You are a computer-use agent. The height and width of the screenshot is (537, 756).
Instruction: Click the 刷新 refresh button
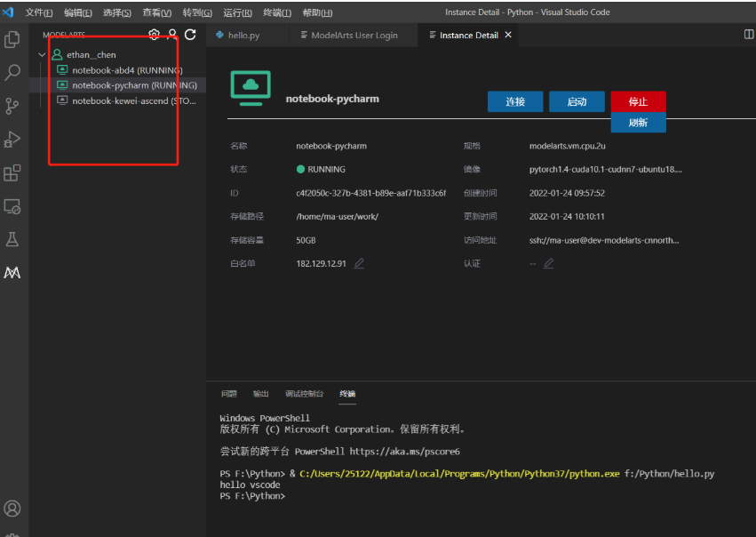639,123
